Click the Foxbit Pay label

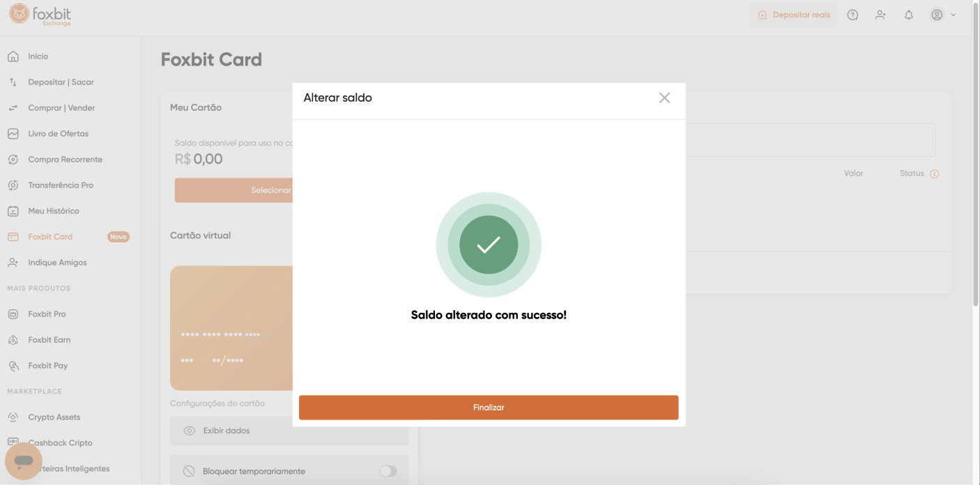(48, 366)
